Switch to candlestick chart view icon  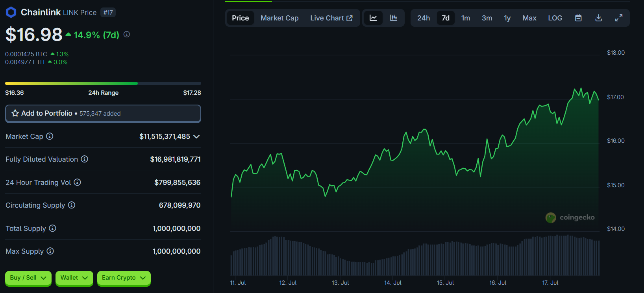tap(393, 18)
